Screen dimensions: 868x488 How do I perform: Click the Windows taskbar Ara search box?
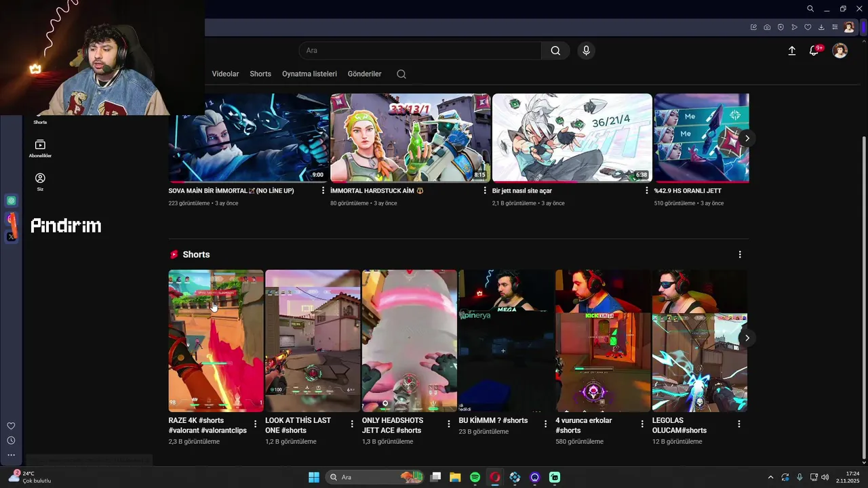(374, 477)
